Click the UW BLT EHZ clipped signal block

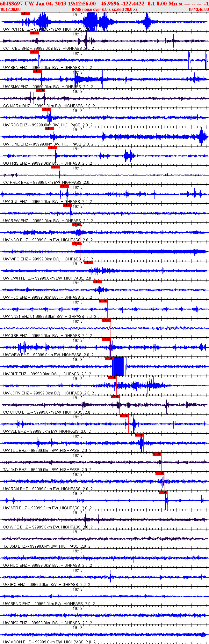pos(119,366)
